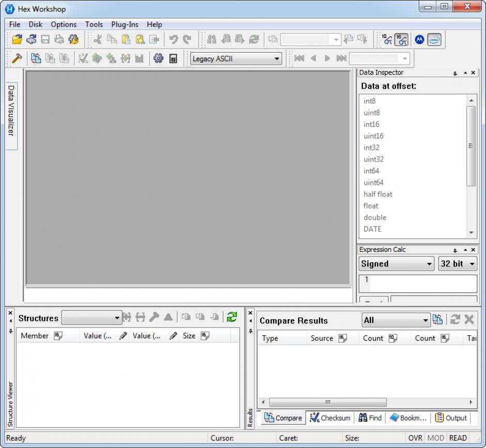Viewport: 486px width, 448px height.
Task: Click the Data Inspector scroll down arrow
Action: [471, 232]
